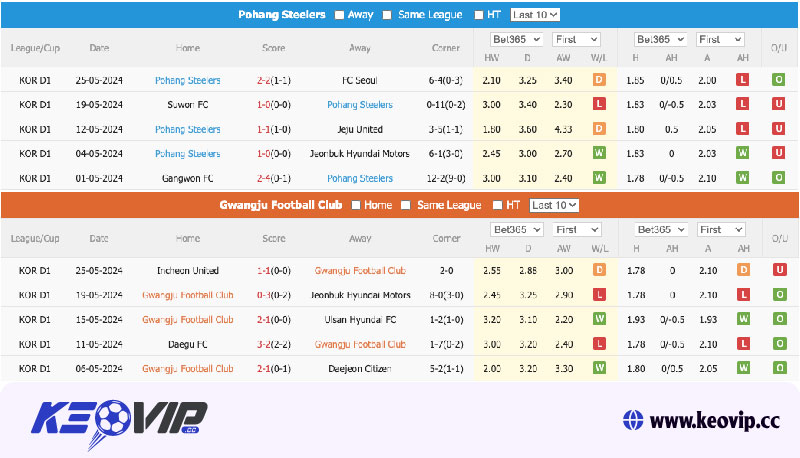Click 'Ulsan Hyundai FC' team name
Image resolution: width=800 pixels, height=458 pixels.
click(360, 320)
